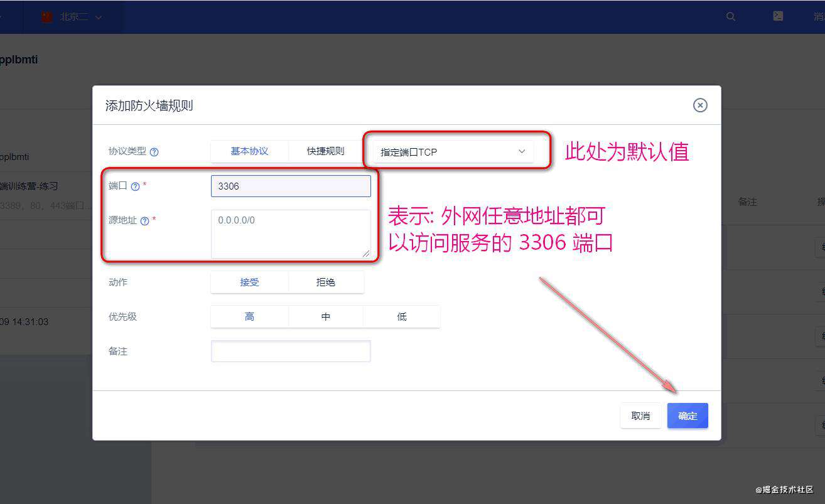Set priority to 低

(x=402, y=316)
